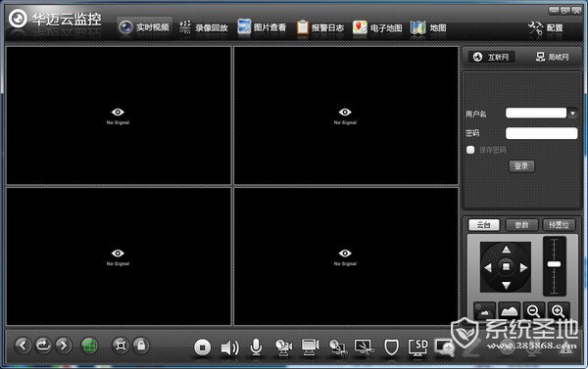Select the 互联网 internet login mode

(492, 57)
